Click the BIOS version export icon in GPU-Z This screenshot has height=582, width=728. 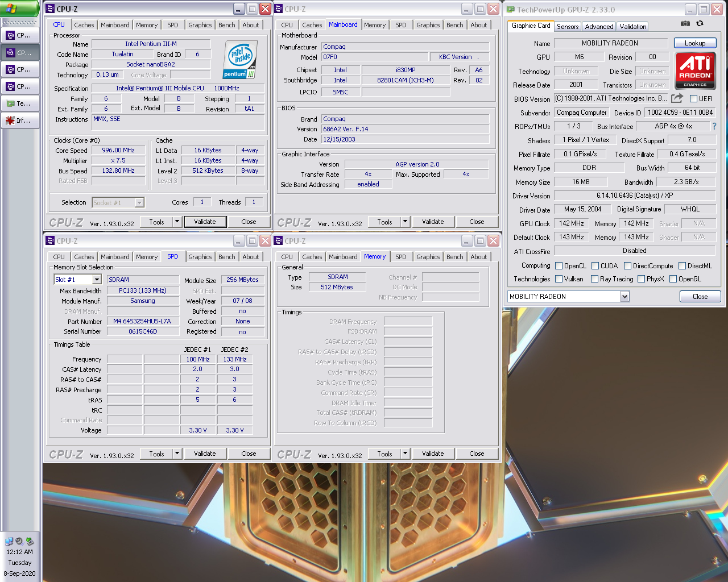tap(677, 98)
